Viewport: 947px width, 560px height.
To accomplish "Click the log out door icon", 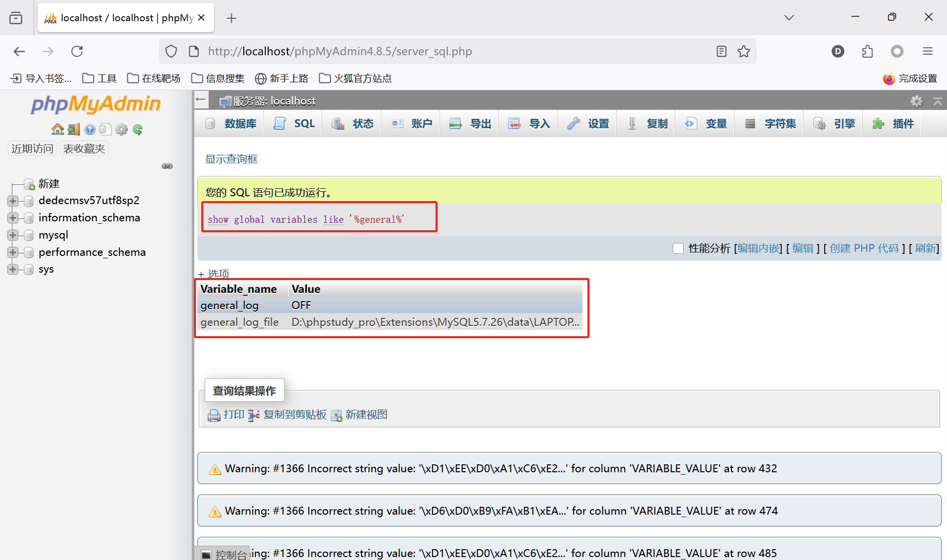I will 73,129.
